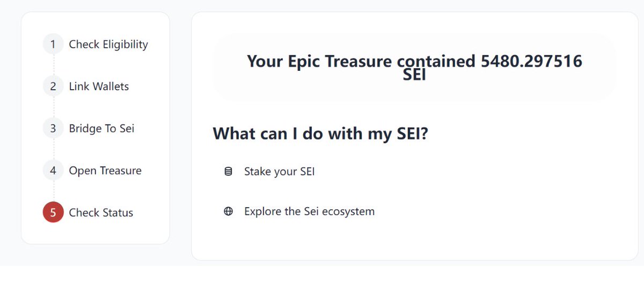Click the database coins icon beside Stake

(228, 172)
